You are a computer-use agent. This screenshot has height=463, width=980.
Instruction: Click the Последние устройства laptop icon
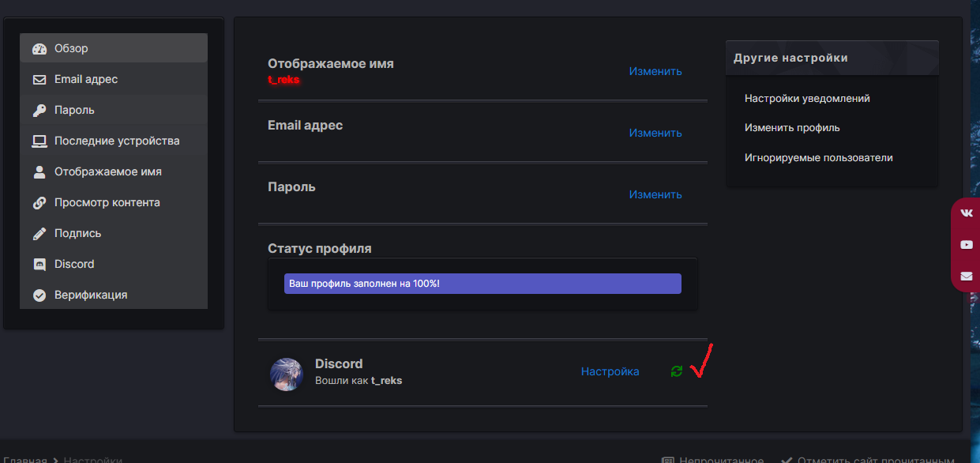click(39, 141)
